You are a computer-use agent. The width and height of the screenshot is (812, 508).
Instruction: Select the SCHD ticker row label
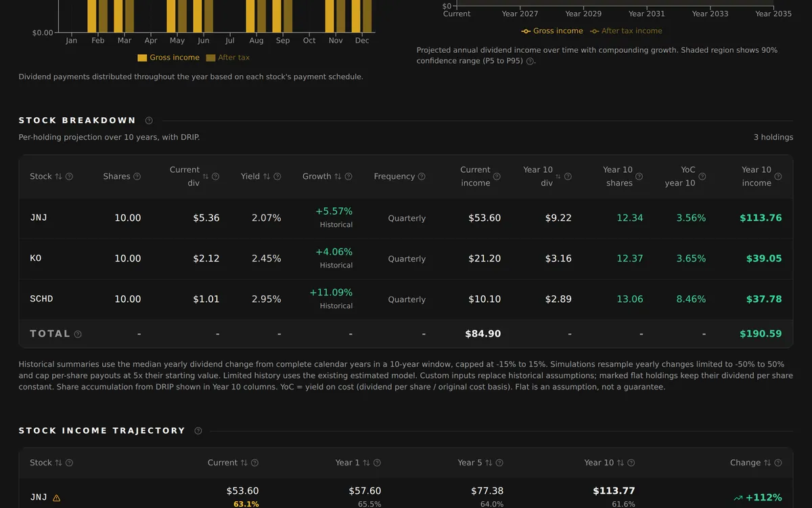pyautogui.click(x=41, y=299)
